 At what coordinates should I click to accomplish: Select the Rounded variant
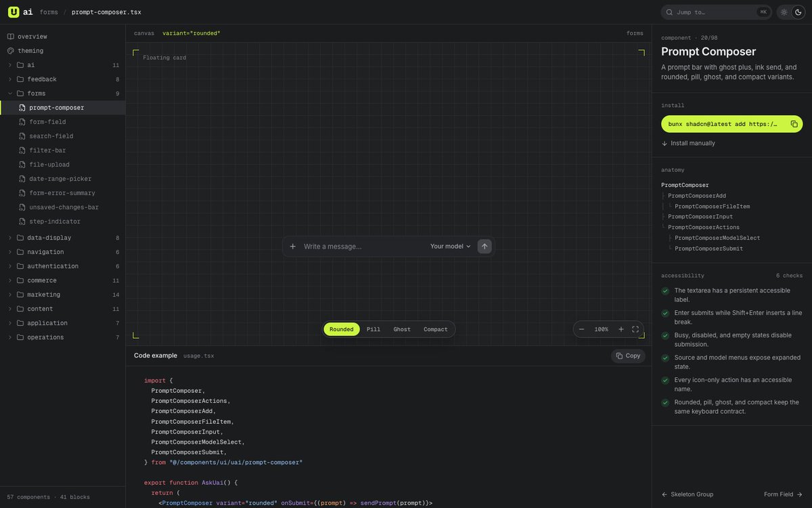tap(342, 329)
